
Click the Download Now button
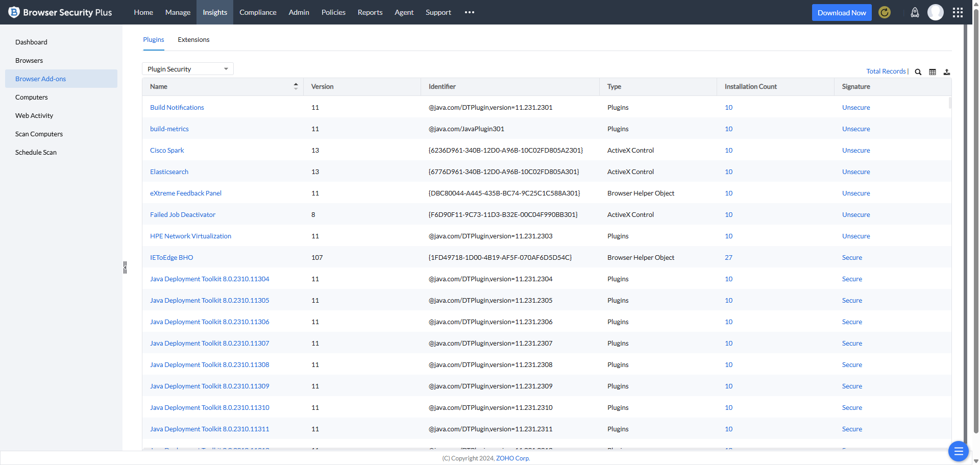click(841, 13)
